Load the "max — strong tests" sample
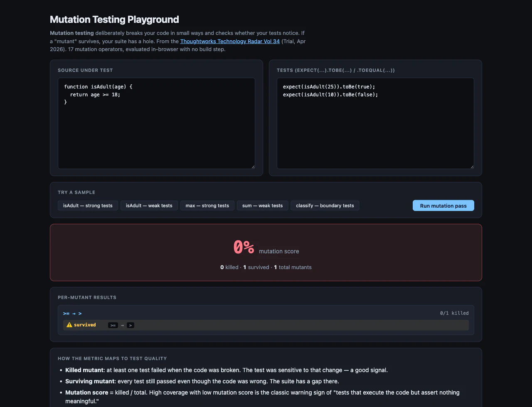This screenshot has width=532, height=407. point(207,206)
